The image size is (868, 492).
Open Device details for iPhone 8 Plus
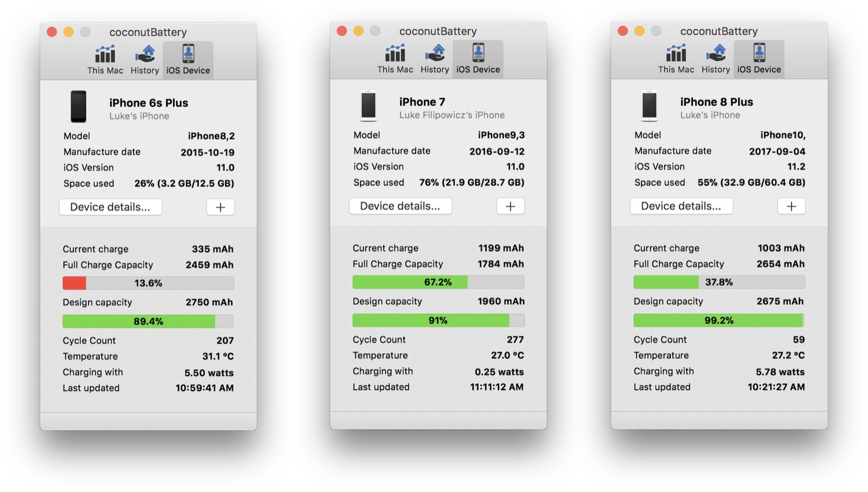(681, 206)
